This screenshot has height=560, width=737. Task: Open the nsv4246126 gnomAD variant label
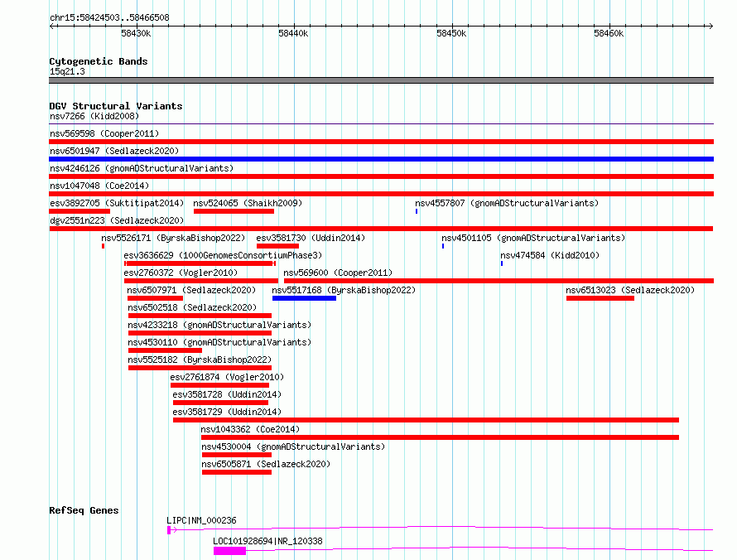(142, 168)
